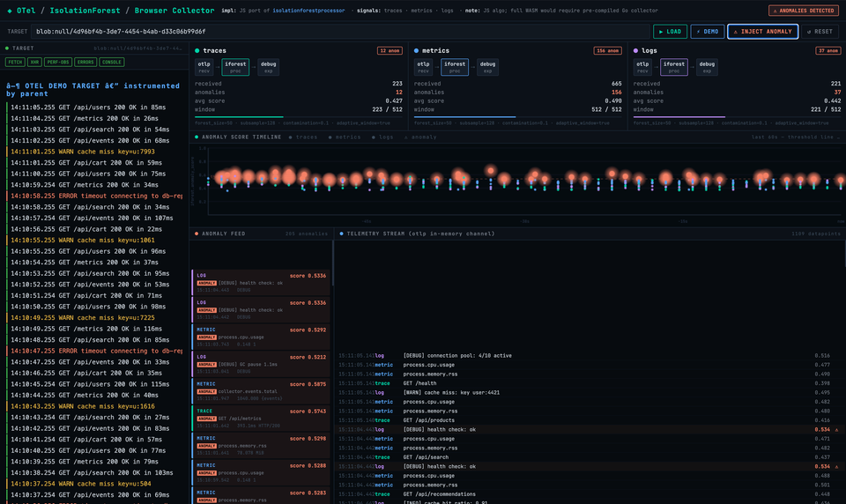Click the debug exp node in logs pipeline

(x=707, y=67)
